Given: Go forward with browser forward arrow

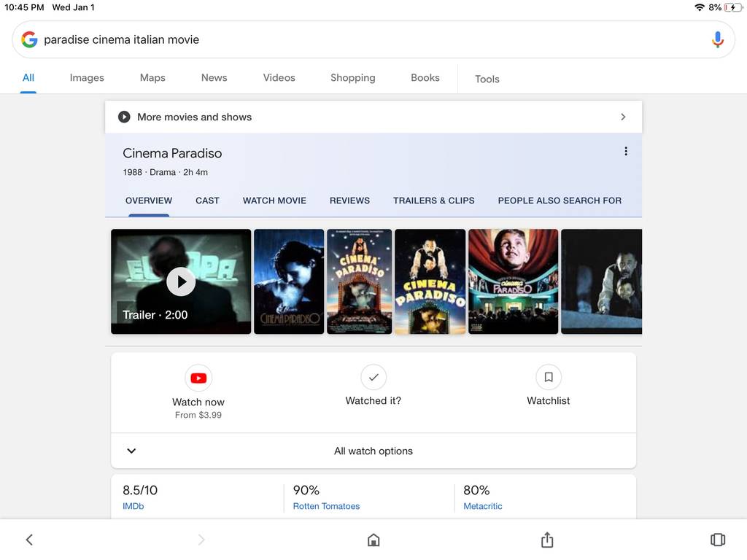Looking at the screenshot, I should tap(201, 540).
